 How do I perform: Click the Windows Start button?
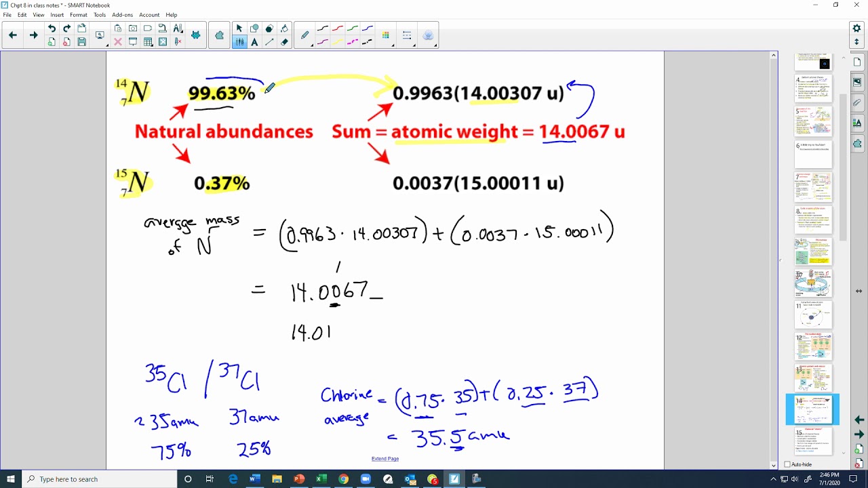[x=11, y=479]
